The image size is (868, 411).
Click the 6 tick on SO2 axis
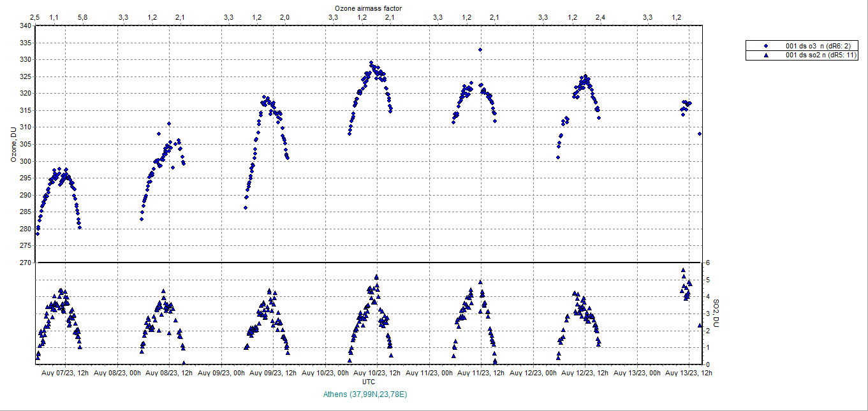coord(707,263)
